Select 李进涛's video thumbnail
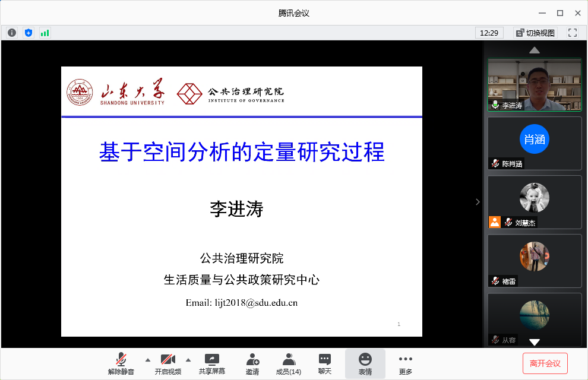The width and height of the screenshot is (588, 380). [535, 84]
